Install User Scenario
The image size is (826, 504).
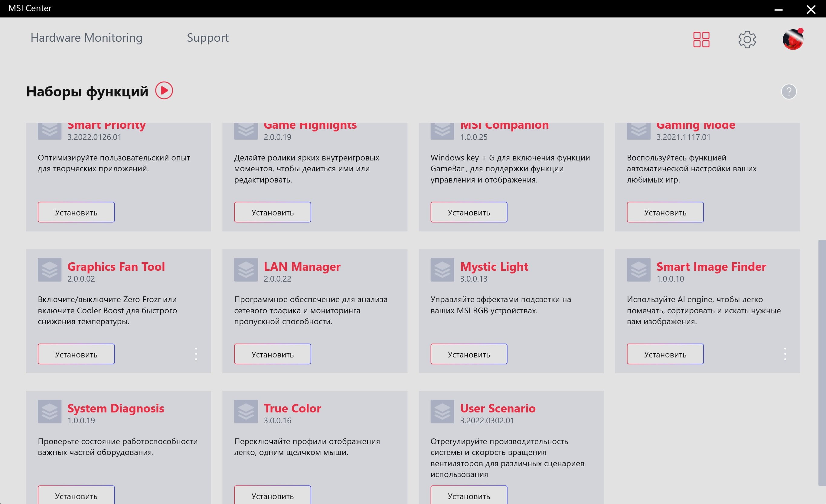(x=469, y=495)
